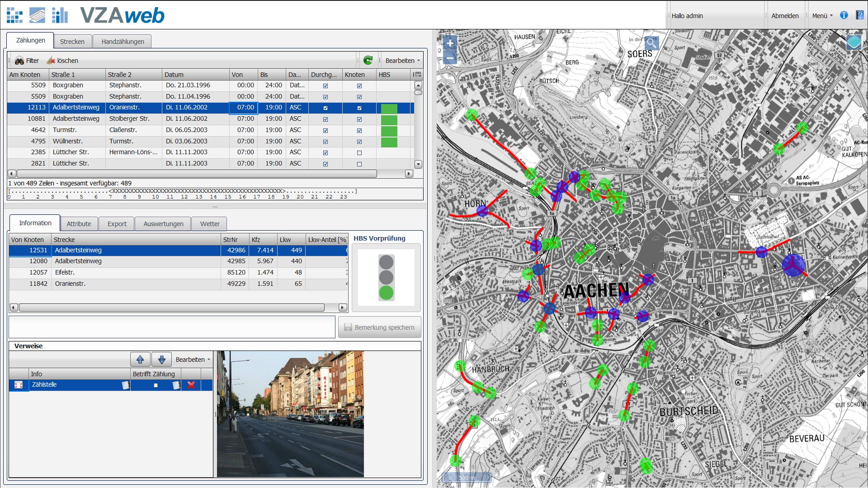
Task: Click the blue node marker near HÖRN
Action: point(482,211)
